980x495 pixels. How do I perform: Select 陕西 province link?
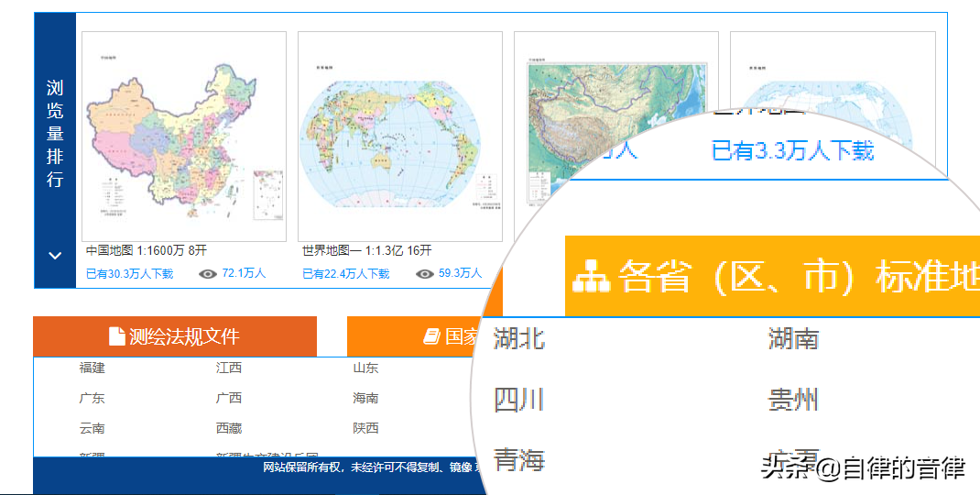[365, 428]
